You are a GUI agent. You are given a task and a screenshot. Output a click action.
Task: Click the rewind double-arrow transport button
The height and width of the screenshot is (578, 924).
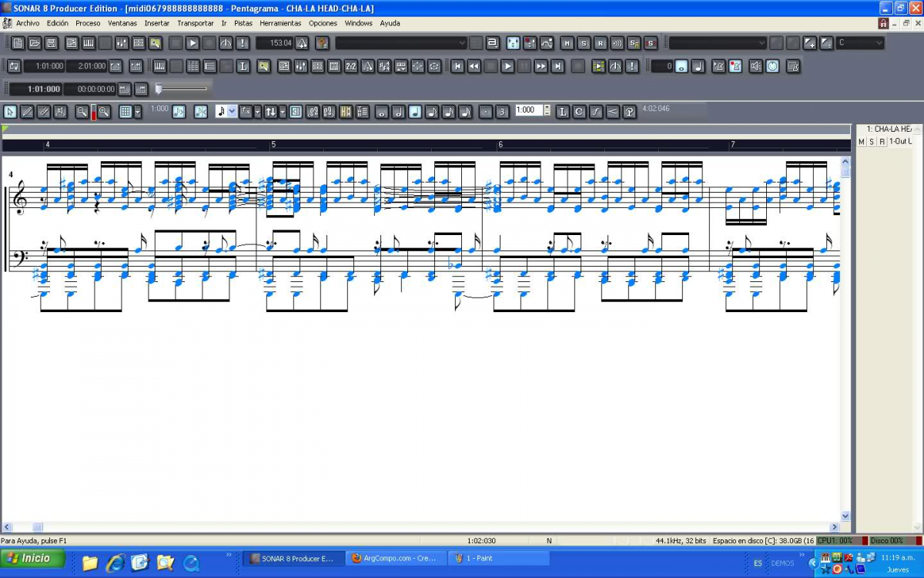pos(474,66)
